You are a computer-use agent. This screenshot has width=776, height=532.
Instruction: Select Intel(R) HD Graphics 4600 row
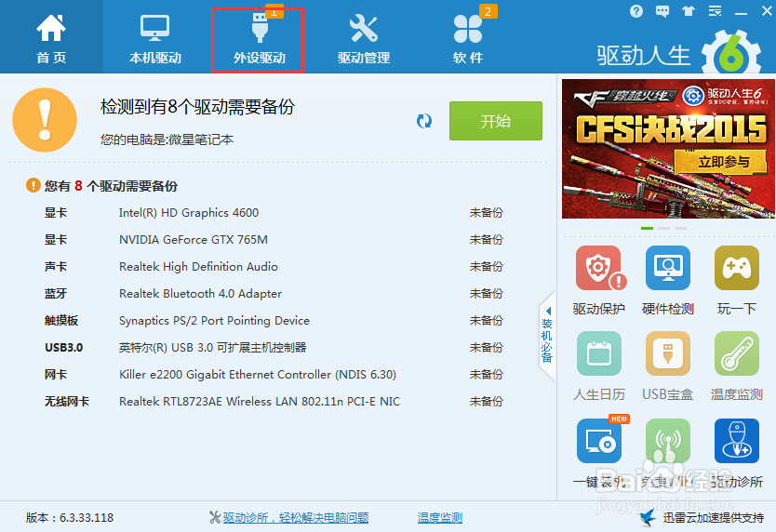click(274, 213)
